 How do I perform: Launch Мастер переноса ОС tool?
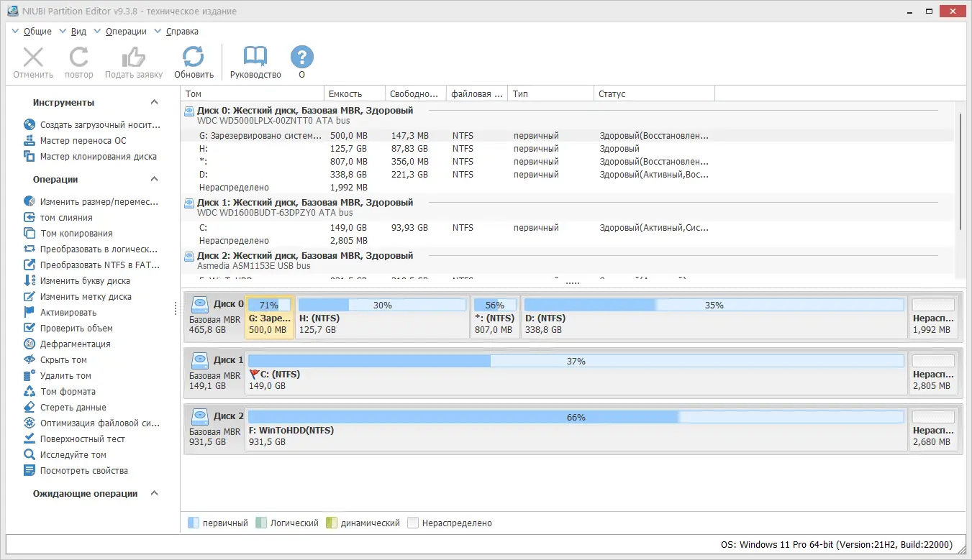tap(83, 141)
